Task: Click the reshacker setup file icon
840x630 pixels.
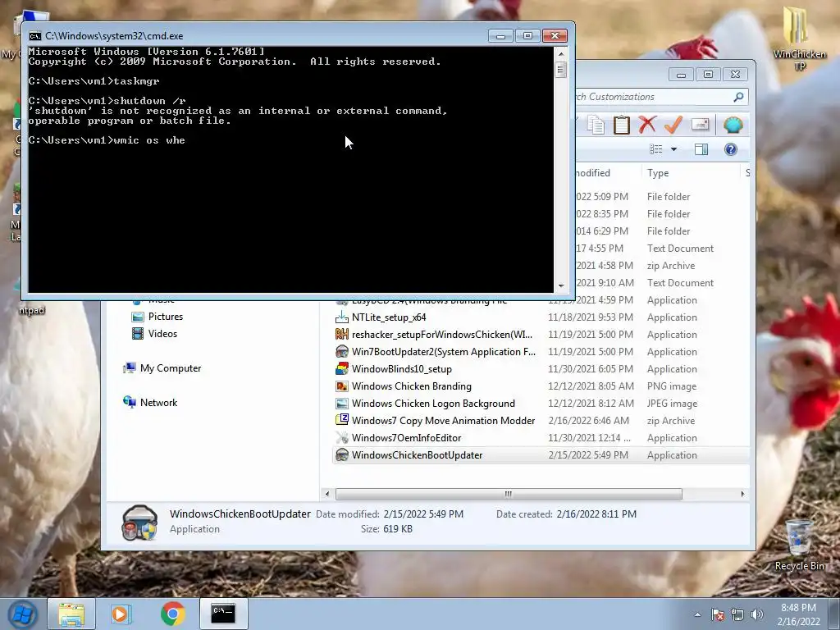Action: pyautogui.click(x=342, y=335)
